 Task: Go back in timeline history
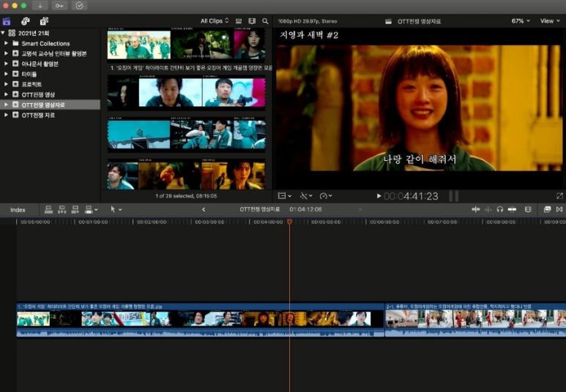click(204, 209)
